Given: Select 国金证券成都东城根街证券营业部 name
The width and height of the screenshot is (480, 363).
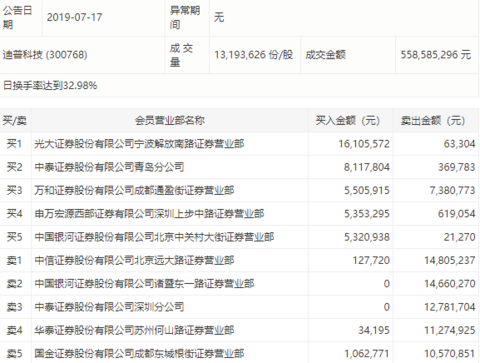Looking at the screenshot, I should pos(139,354).
